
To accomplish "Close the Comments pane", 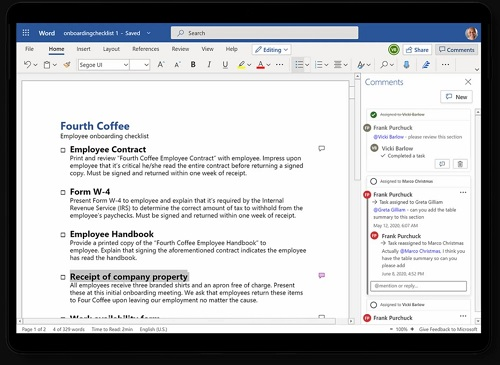I will (468, 82).
